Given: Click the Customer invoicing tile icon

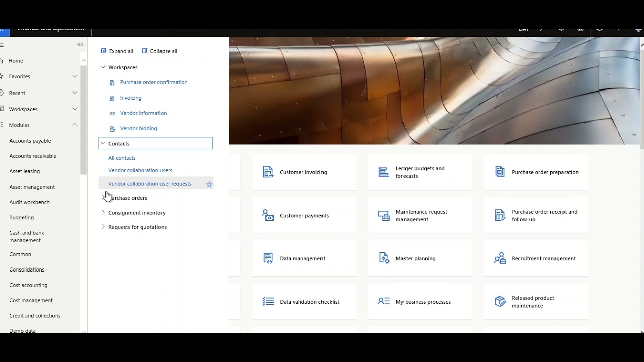Looking at the screenshot, I should pyautogui.click(x=268, y=172).
